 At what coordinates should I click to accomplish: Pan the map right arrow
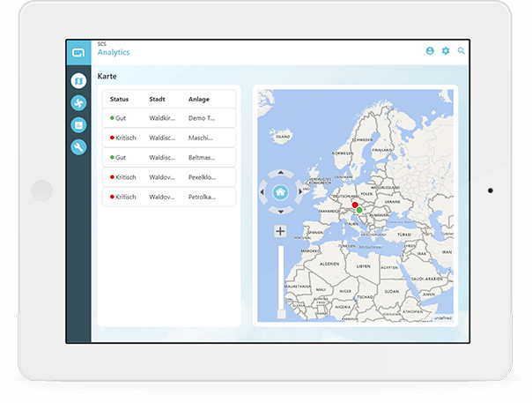pos(300,192)
